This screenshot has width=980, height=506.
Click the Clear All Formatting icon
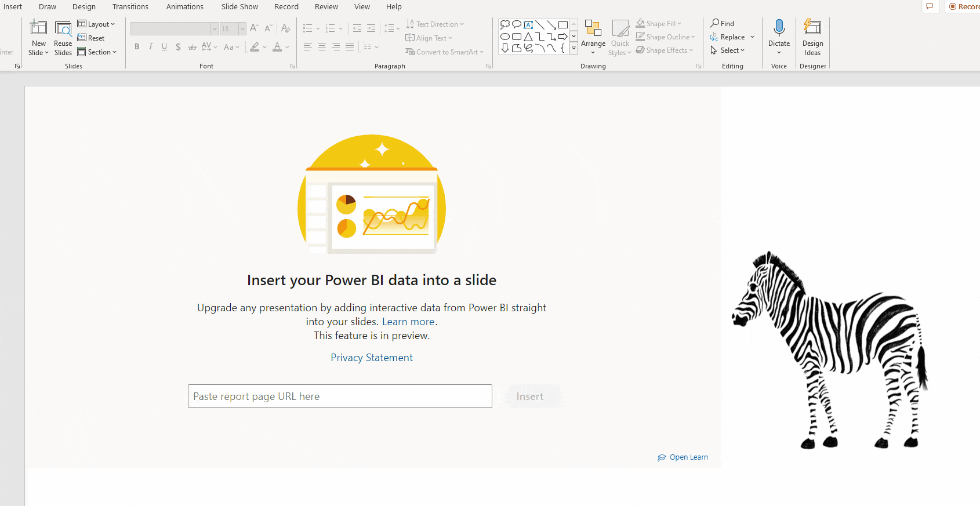click(285, 28)
